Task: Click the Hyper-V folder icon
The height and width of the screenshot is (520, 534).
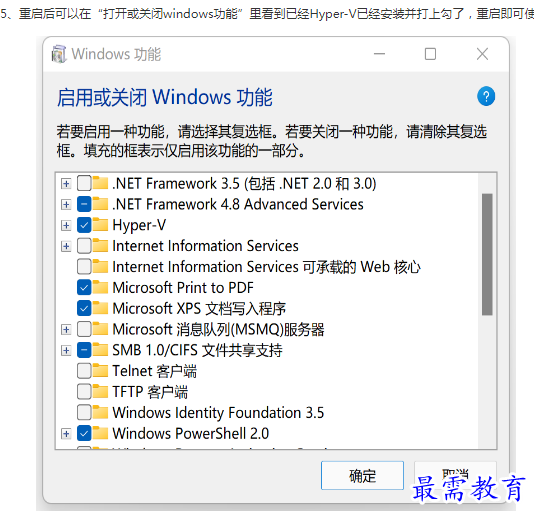Action: (100, 225)
